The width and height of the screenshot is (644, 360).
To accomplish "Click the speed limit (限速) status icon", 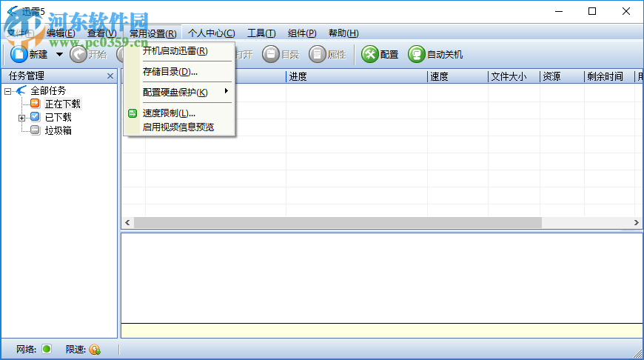I will (95, 350).
